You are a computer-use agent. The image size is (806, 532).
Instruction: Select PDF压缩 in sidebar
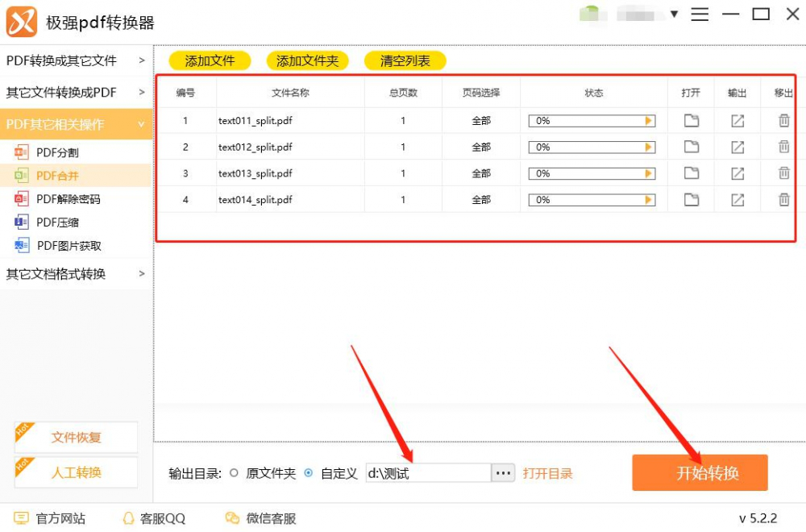point(76,222)
